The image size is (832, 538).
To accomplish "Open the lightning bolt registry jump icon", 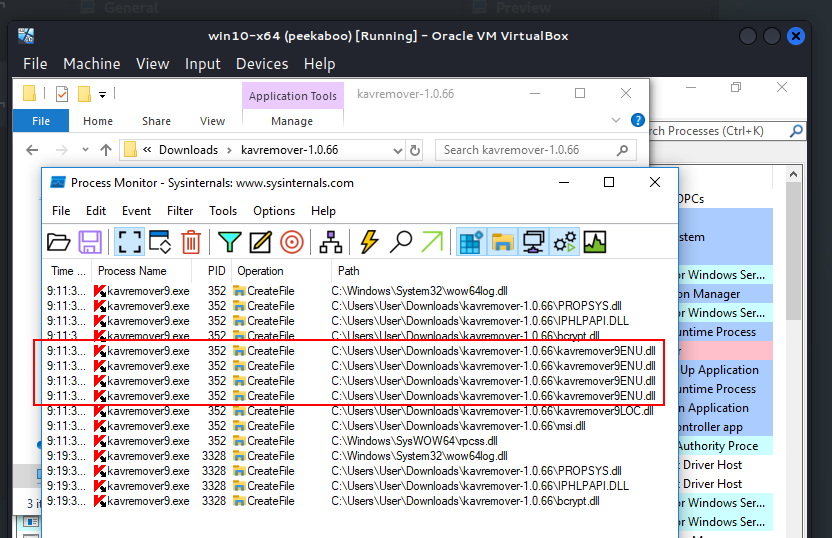I will coord(369,242).
